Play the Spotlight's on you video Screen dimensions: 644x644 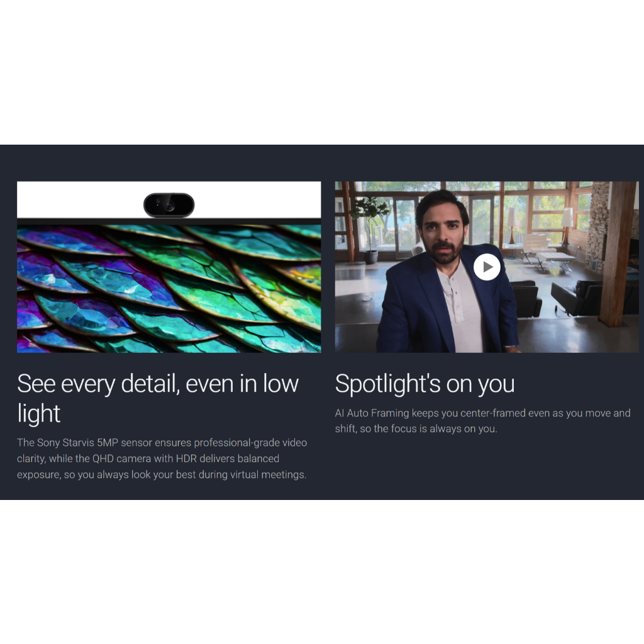point(487,267)
